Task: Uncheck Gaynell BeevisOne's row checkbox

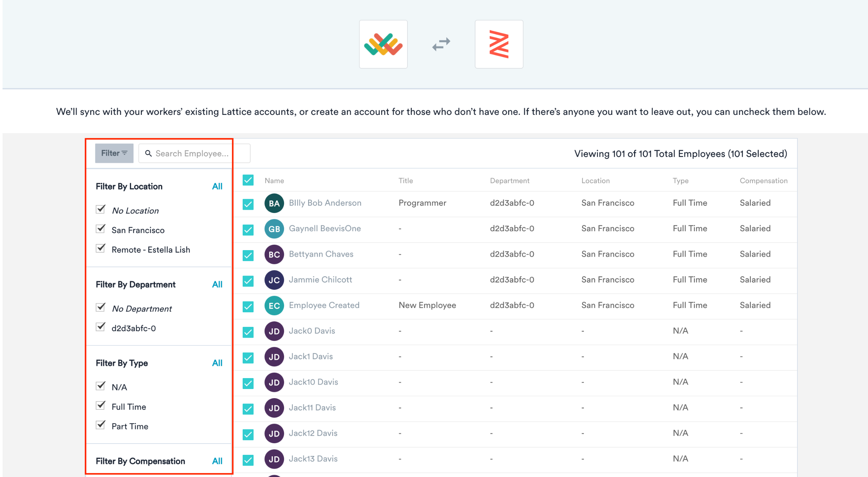Action: (248, 229)
